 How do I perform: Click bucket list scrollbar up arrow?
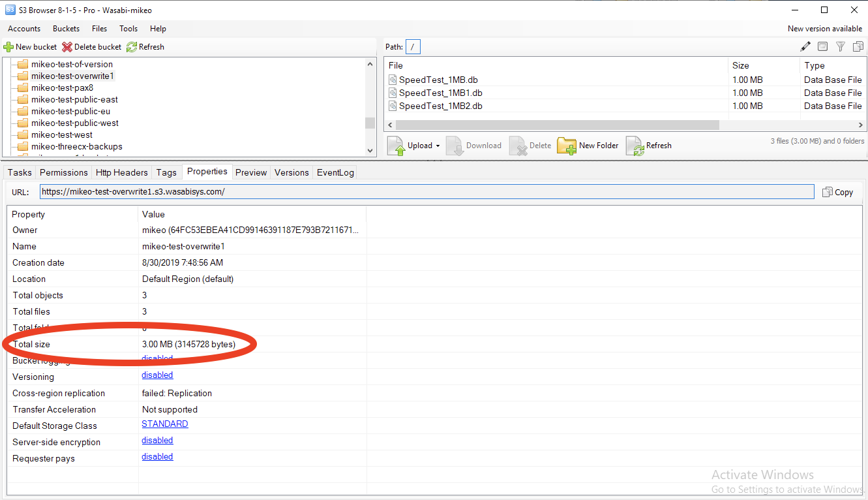click(x=370, y=64)
